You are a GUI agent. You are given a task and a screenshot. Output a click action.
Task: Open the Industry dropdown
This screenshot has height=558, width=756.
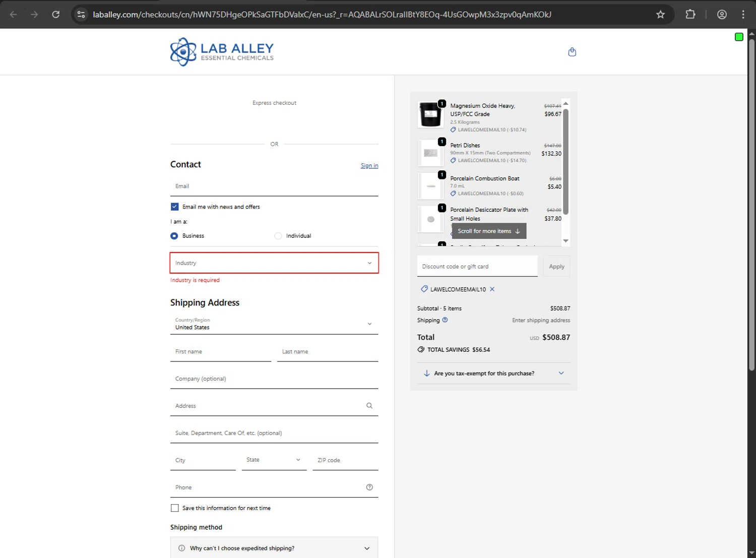coord(274,263)
